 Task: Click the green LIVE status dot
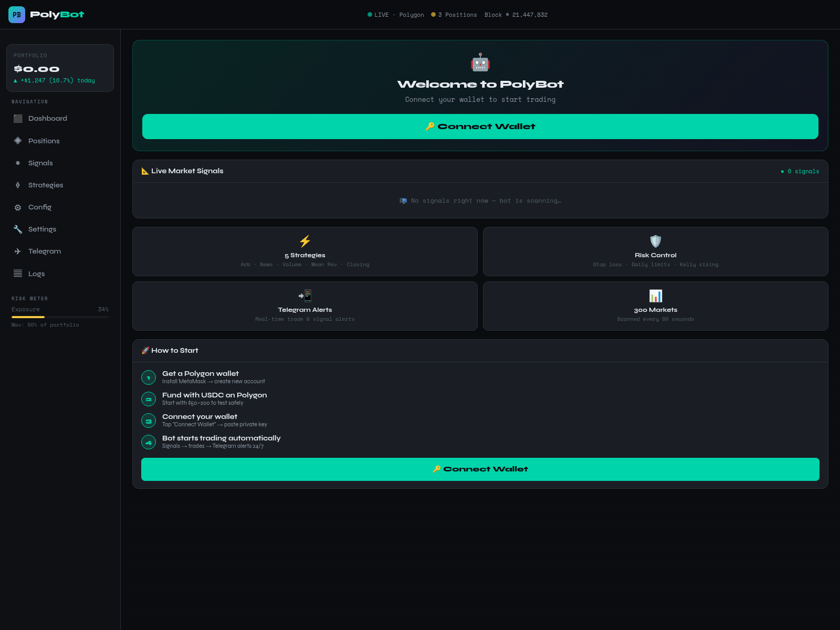point(370,15)
